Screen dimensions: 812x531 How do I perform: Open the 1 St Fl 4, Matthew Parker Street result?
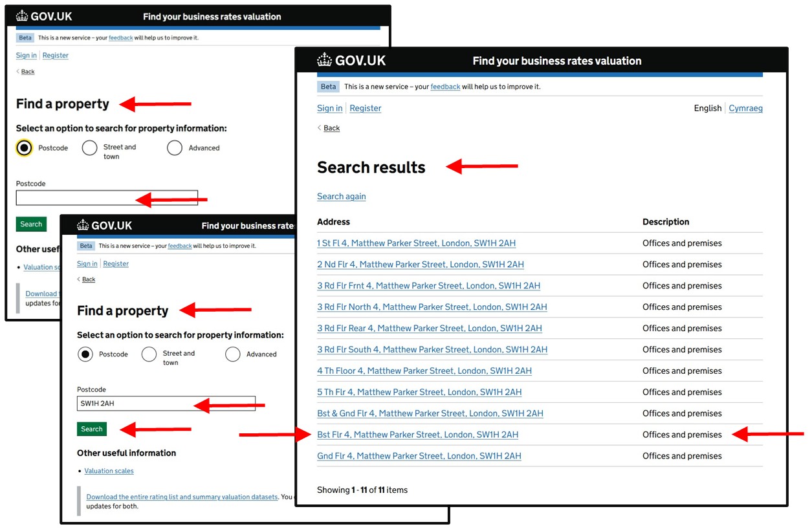pyautogui.click(x=416, y=243)
